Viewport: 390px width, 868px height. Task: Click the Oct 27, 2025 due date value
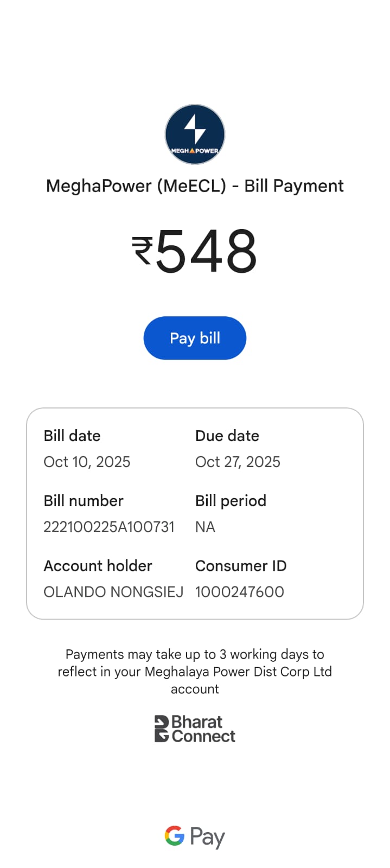238,462
